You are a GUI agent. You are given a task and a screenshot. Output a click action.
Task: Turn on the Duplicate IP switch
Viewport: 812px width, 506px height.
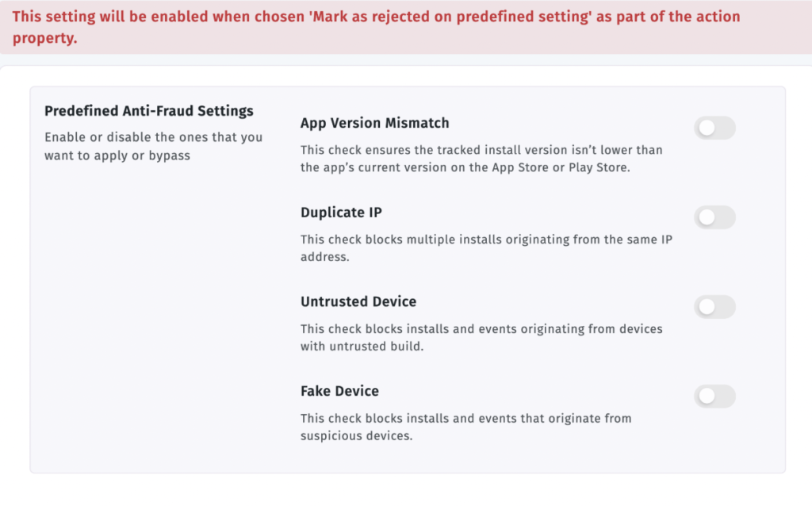pyautogui.click(x=714, y=217)
